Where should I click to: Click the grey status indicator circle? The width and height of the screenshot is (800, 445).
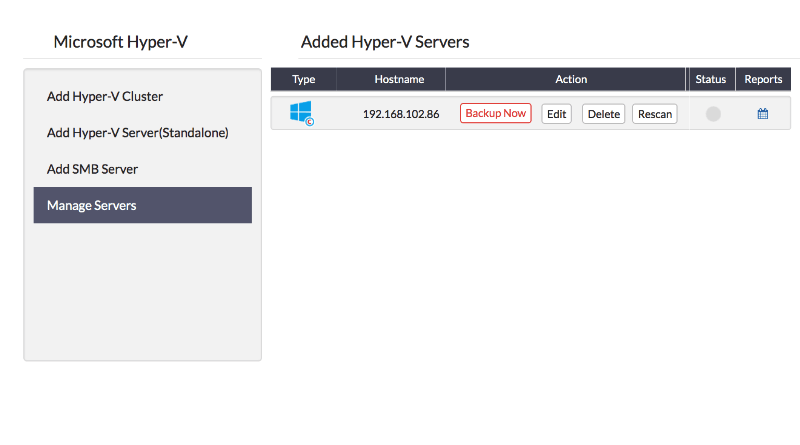click(x=713, y=114)
